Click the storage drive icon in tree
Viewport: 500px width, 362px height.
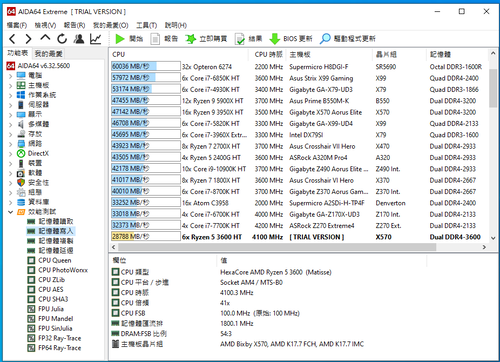(x=21, y=134)
